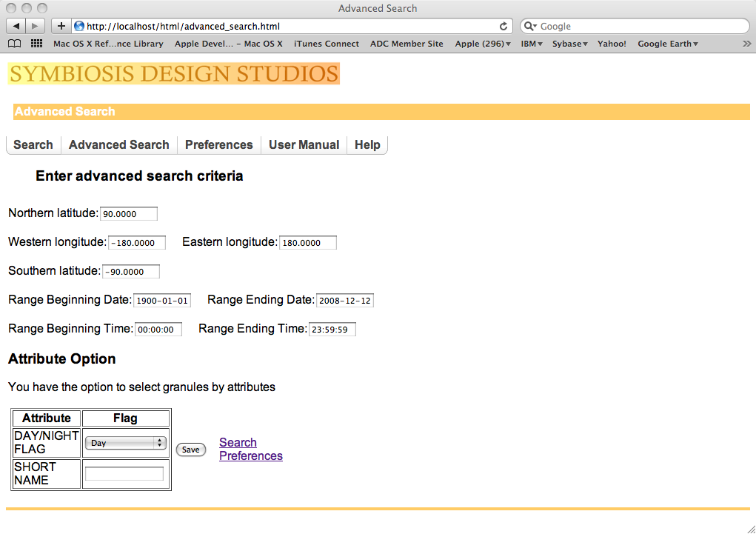Click the Range Ending Date field
Viewport: 756px width, 534px height.
click(x=344, y=301)
